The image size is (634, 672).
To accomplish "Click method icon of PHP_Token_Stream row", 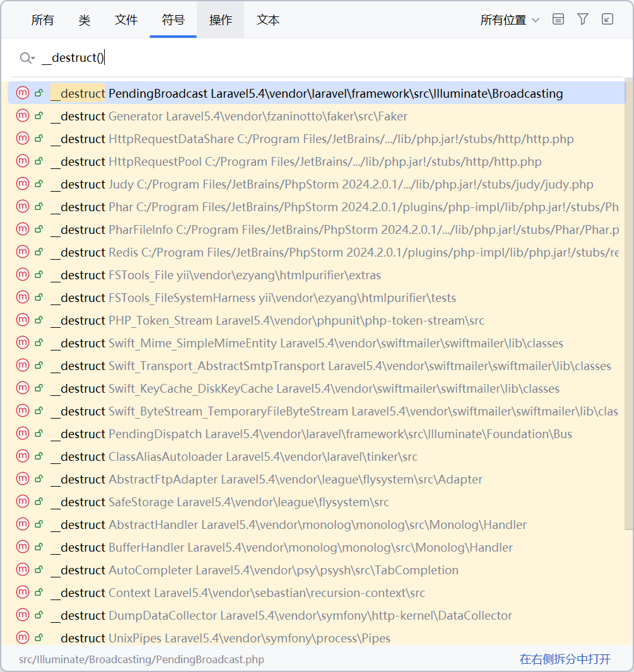I will [23, 320].
